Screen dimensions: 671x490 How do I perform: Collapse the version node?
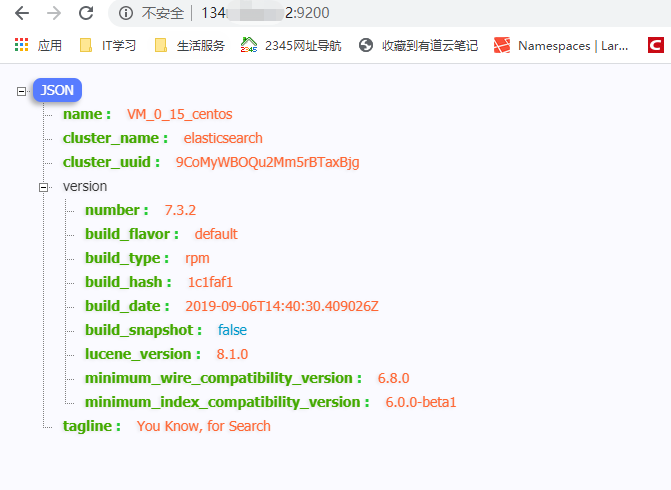click(43, 187)
